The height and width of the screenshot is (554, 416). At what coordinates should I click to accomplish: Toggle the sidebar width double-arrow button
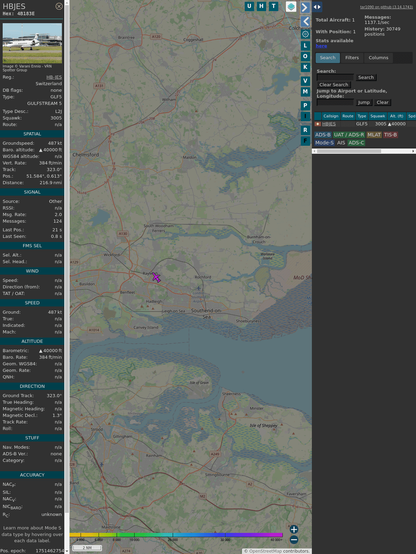click(317, 7)
